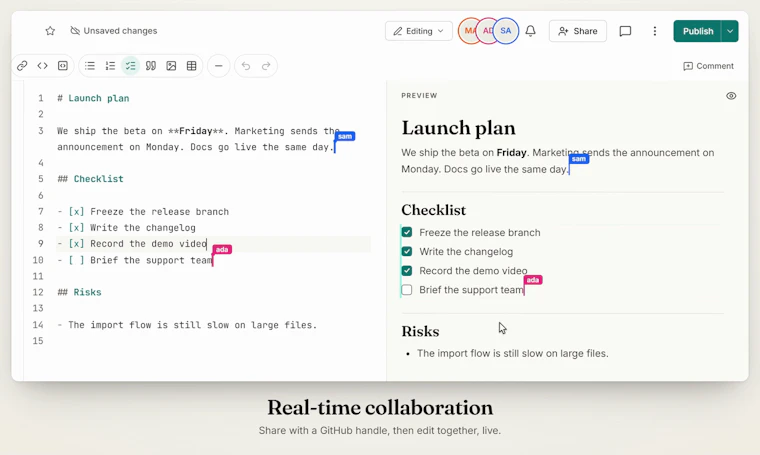The image size is (760, 455).
Task: Insert a link from the toolbar
Action: coord(22,66)
